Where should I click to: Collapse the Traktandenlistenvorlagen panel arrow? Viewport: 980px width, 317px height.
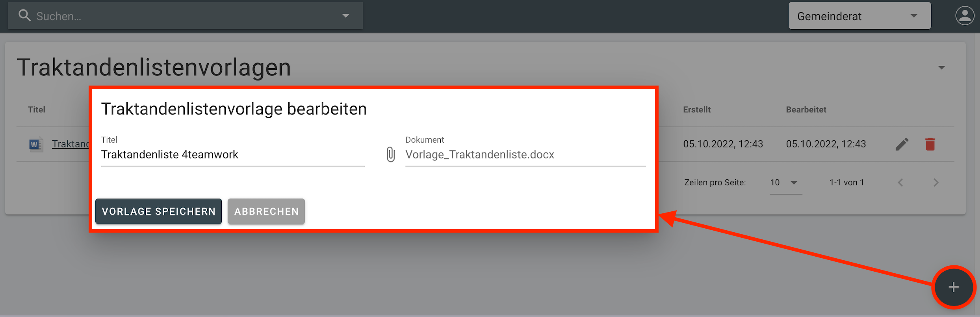click(941, 68)
